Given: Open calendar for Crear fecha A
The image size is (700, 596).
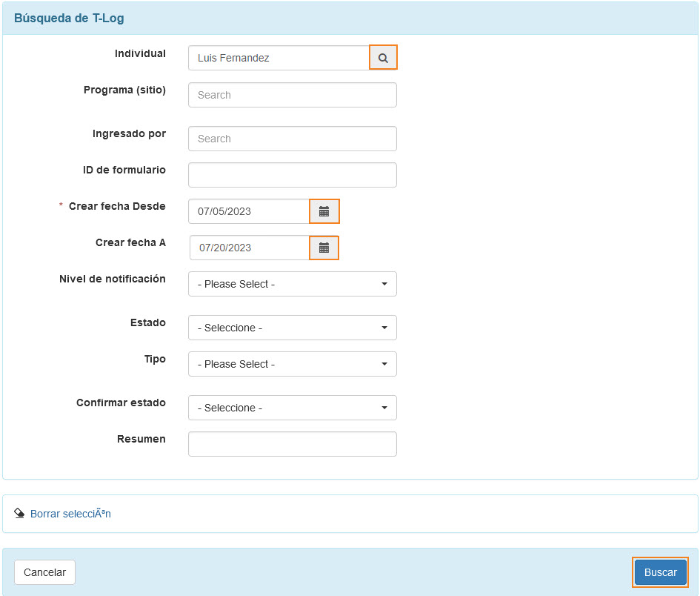Looking at the screenshot, I should 324,248.
